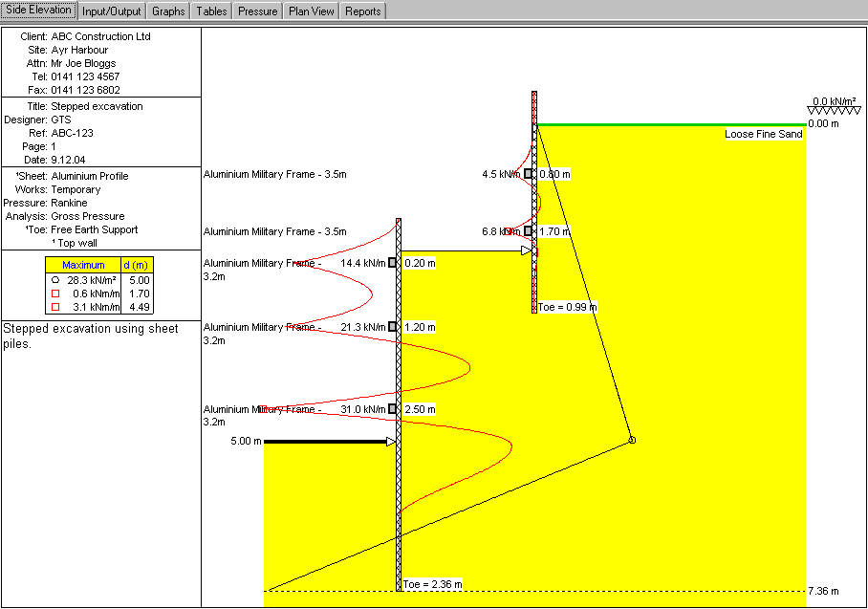Screen dimensions: 868x609
Task: Click the Loose Fine Sand soil label
Action: [763, 135]
